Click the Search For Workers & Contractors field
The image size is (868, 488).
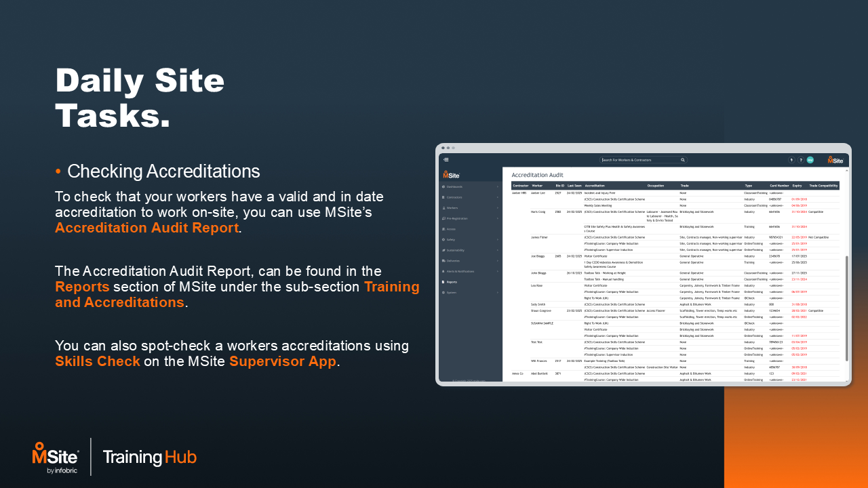click(x=641, y=160)
